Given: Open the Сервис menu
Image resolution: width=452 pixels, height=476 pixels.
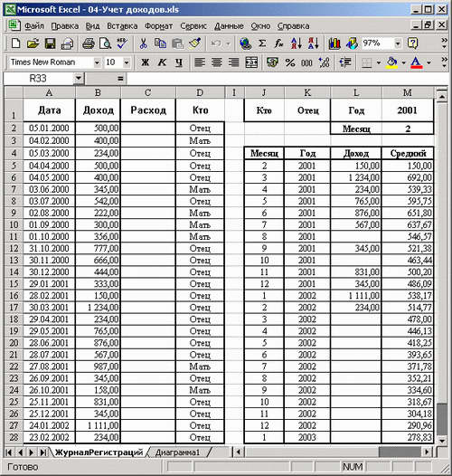Looking at the screenshot, I should 193,26.
